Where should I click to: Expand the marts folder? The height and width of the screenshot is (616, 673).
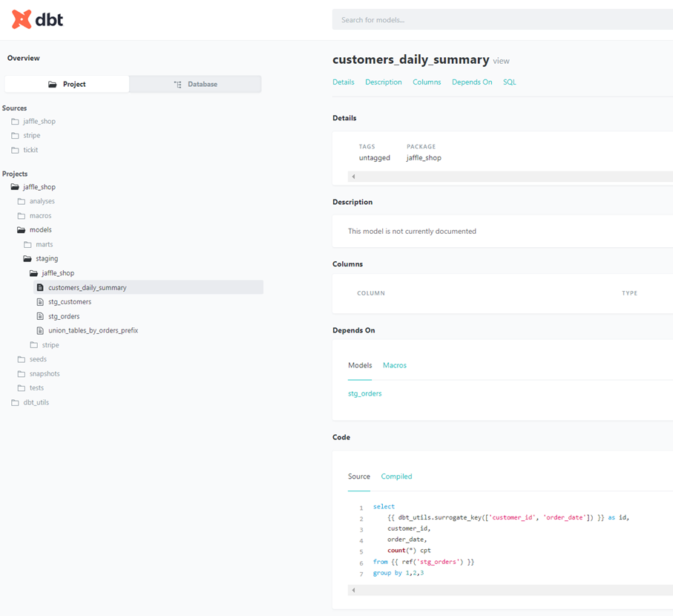click(44, 244)
